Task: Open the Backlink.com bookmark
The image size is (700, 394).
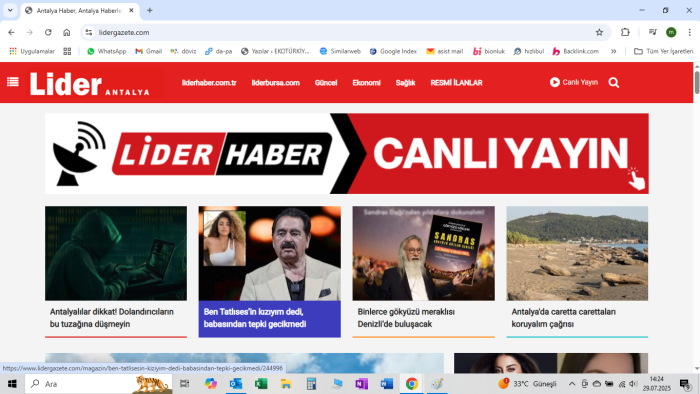Action: 575,51
